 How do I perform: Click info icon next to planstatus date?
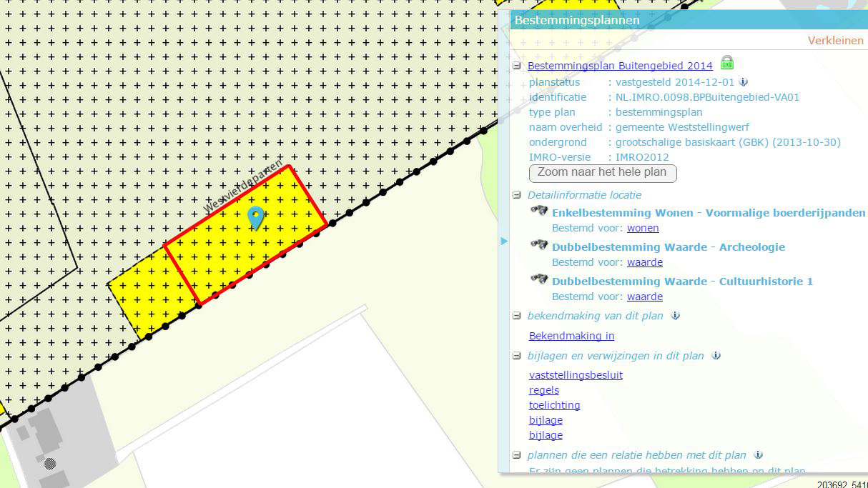pyautogui.click(x=744, y=82)
